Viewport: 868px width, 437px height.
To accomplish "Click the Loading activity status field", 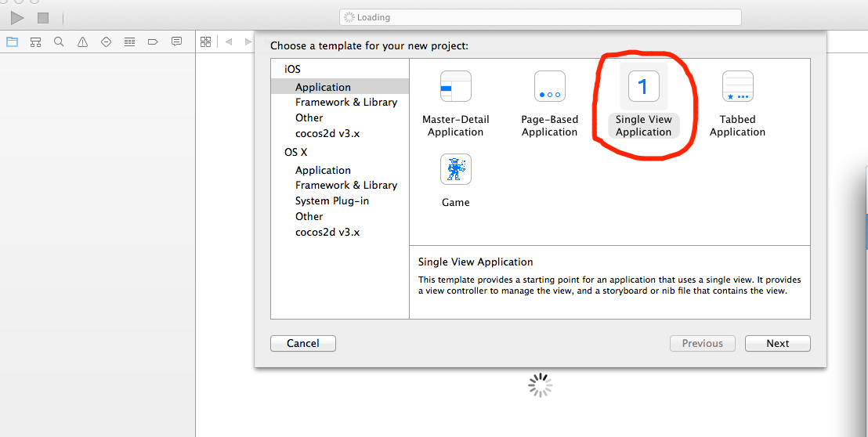I will coord(541,17).
